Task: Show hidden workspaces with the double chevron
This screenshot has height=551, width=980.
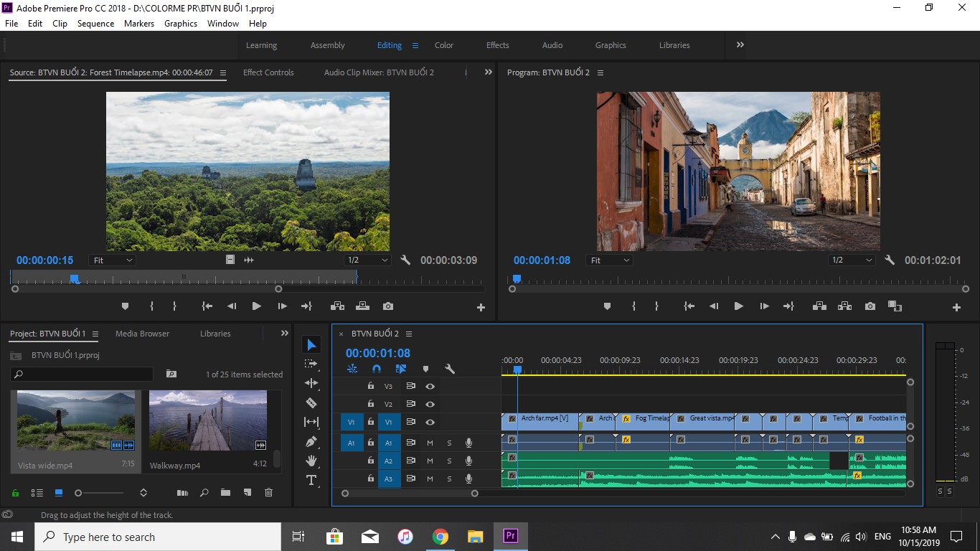Action: point(740,44)
